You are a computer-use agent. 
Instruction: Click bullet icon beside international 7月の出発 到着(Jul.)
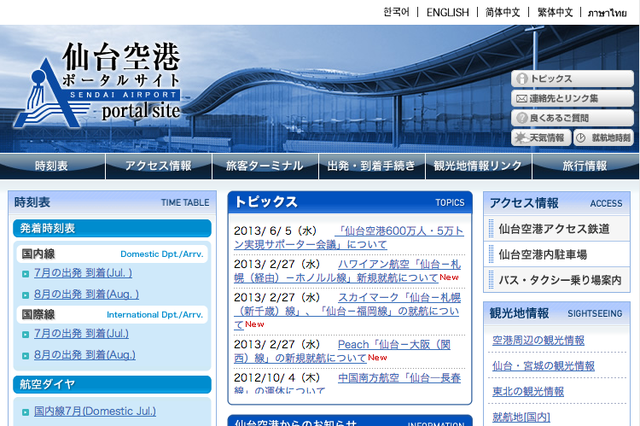(x=25, y=335)
